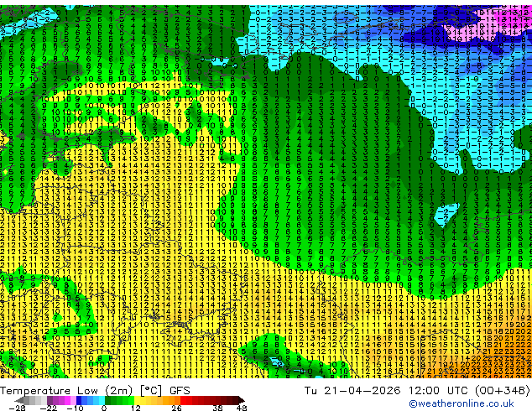Pick the dark purple swatch above -22
Viewport: 532px width, 411px height.
point(50,400)
